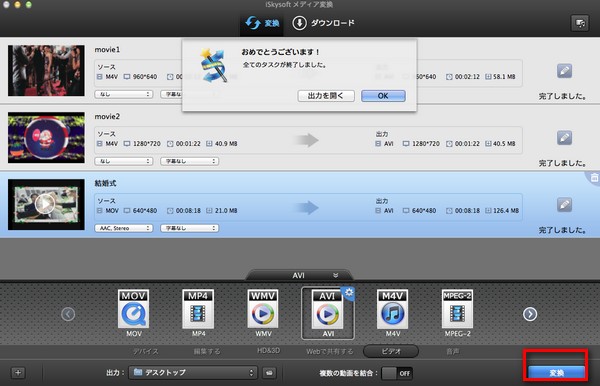
Task: Choose WMV output format icon
Action: pyautogui.click(x=263, y=313)
